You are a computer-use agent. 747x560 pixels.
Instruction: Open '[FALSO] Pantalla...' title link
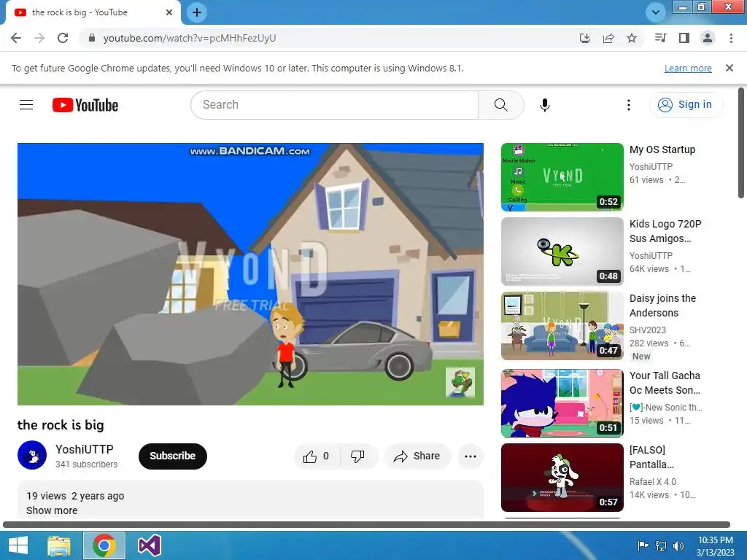[651, 456]
